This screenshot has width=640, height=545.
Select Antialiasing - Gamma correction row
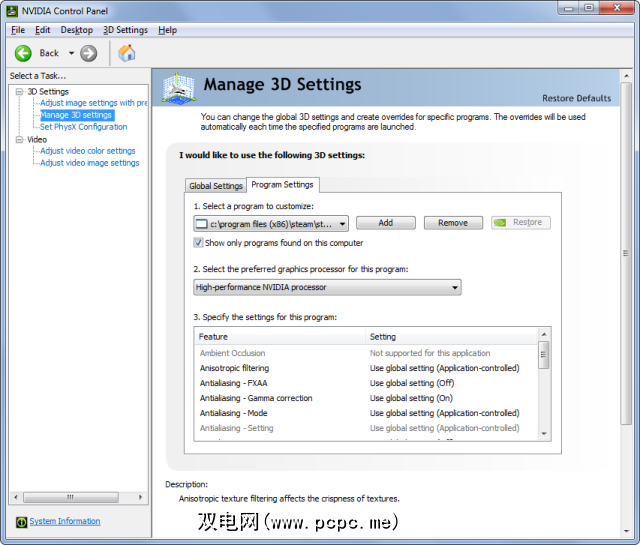365,398
